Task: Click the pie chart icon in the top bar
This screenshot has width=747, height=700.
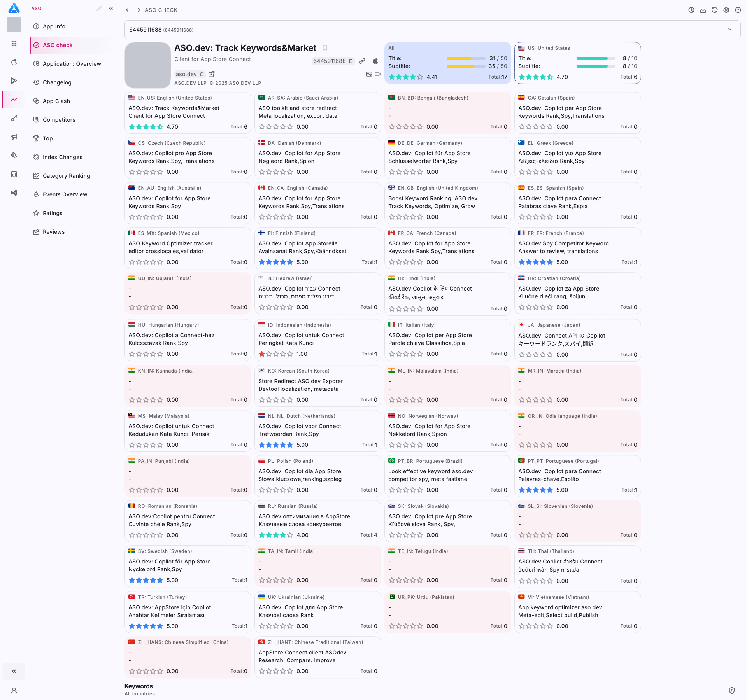Action: pyautogui.click(x=691, y=10)
